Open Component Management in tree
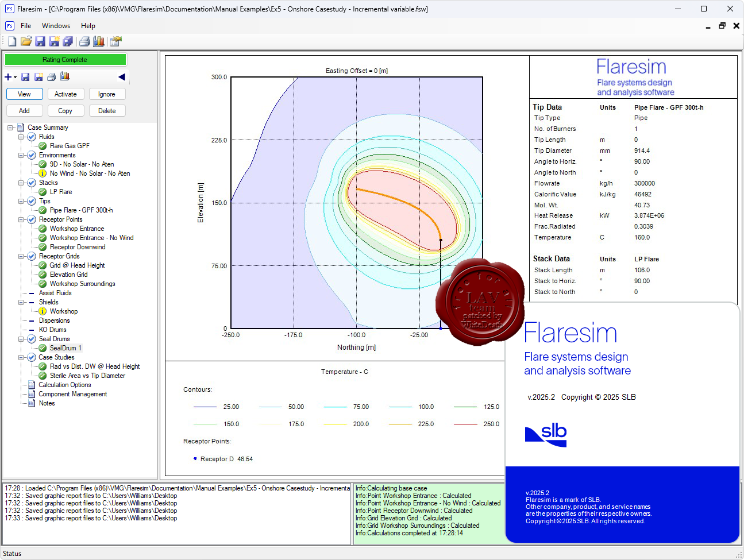This screenshot has height=560, width=744. [73, 394]
